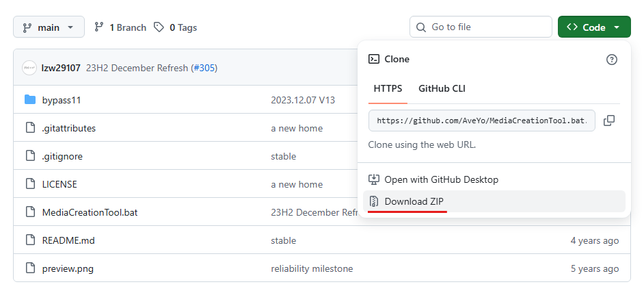The image size is (644, 291).
Task: Click the 23H2 December Refresh commit message
Action: tap(137, 68)
